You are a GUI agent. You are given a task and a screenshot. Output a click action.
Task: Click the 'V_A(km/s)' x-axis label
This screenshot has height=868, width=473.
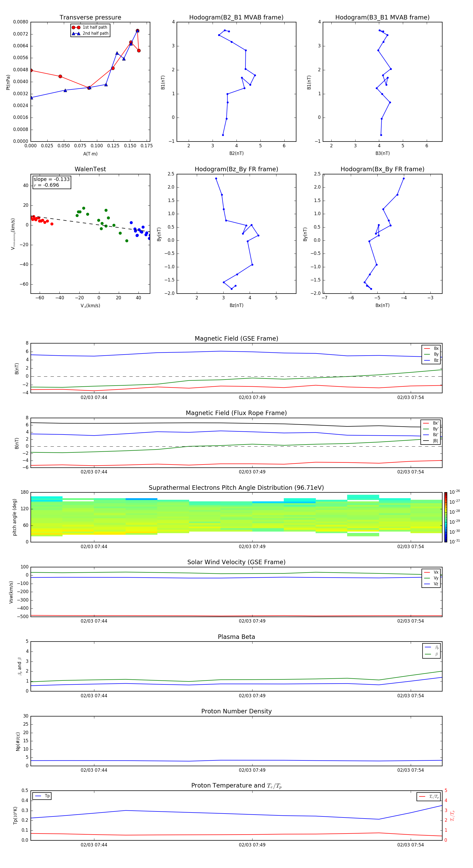pos(90,306)
